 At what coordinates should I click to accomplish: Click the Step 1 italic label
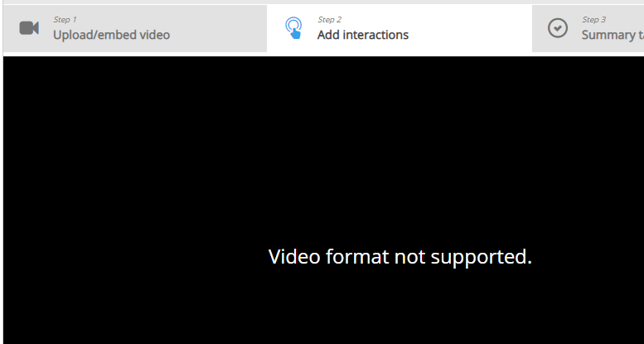[x=65, y=19]
